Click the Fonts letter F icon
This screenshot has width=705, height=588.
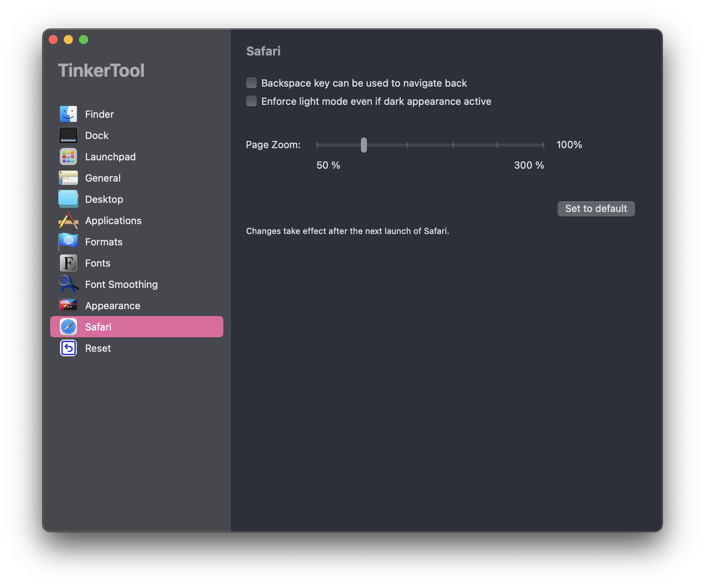pyautogui.click(x=68, y=263)
